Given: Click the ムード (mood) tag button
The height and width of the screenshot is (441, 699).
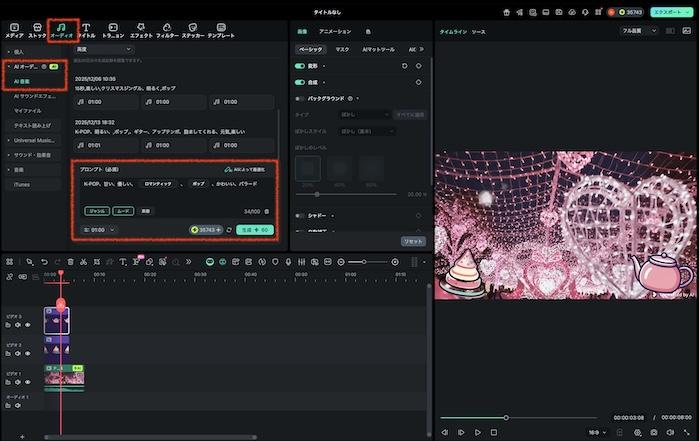Looking at the screenshot, I should (x=123, y=211).
